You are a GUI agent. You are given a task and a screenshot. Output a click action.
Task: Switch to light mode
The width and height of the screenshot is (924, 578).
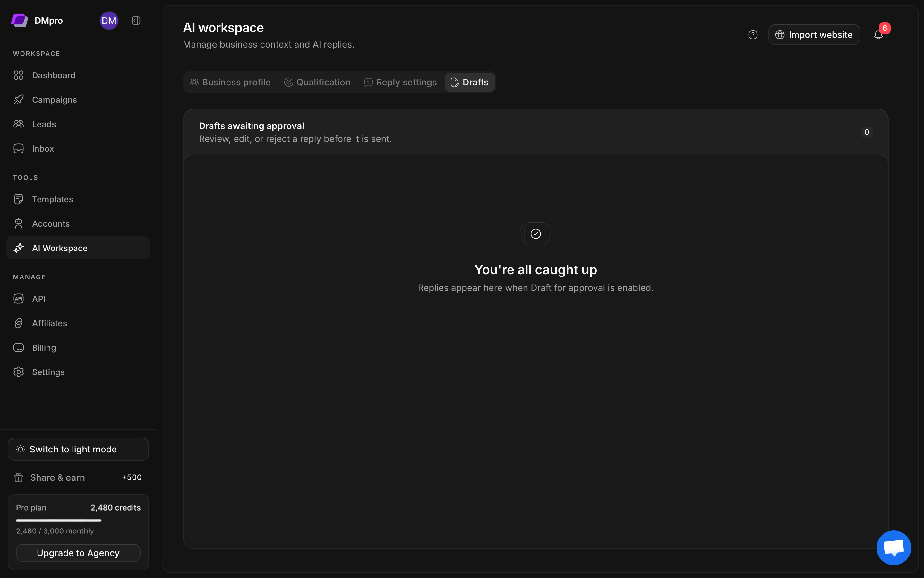[x=78, y=449]
